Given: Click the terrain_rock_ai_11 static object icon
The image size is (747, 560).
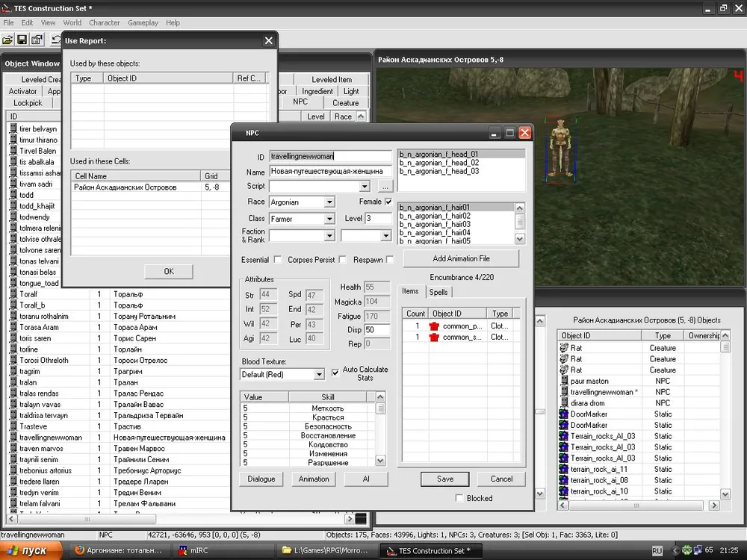Looking at the screenshot, I should pos(564,470).
